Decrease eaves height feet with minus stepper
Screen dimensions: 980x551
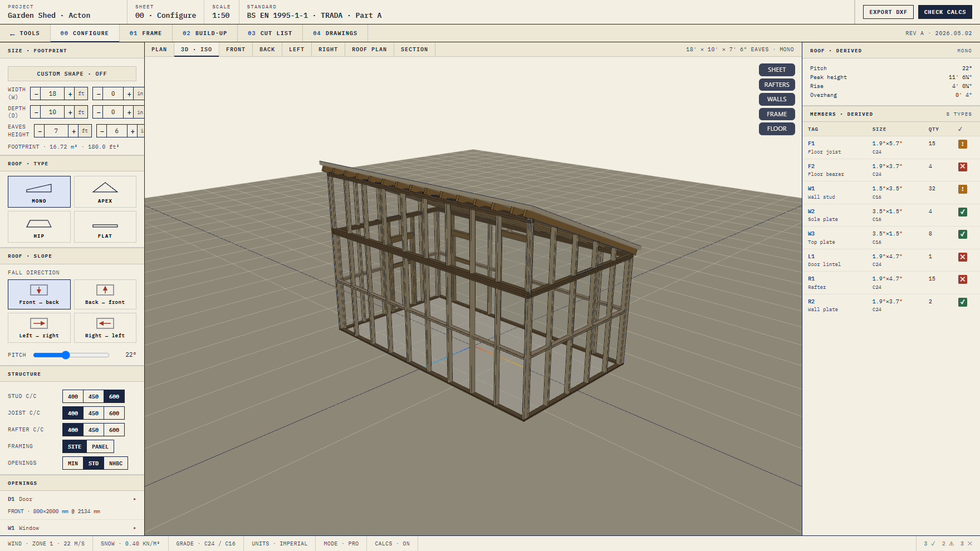click(x=40, y=131)
